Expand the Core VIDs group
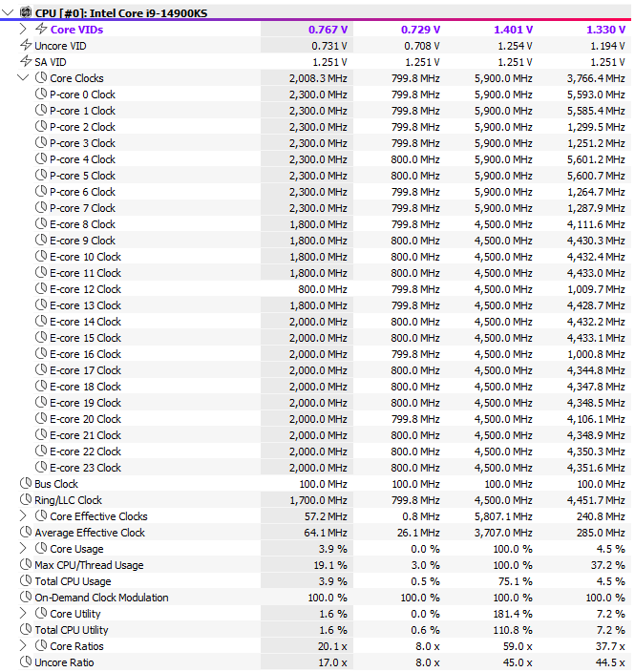Viewport: 635px width, 672px height. pyautogui.click(x=23, y=30)
